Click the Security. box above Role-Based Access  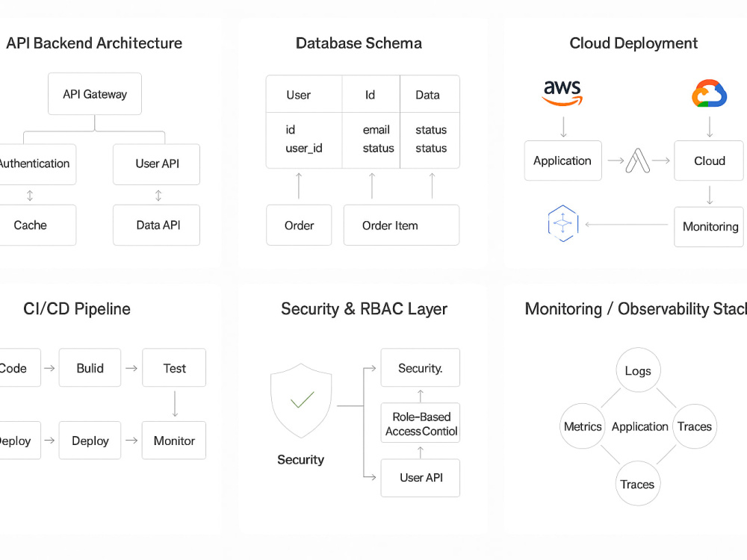pos(420,367)
